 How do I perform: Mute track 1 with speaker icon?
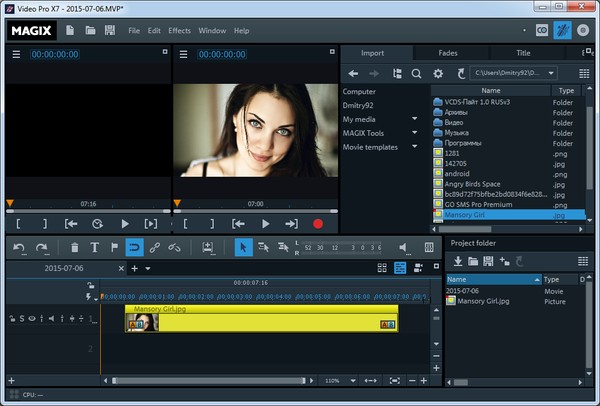(x=51, y=318)
